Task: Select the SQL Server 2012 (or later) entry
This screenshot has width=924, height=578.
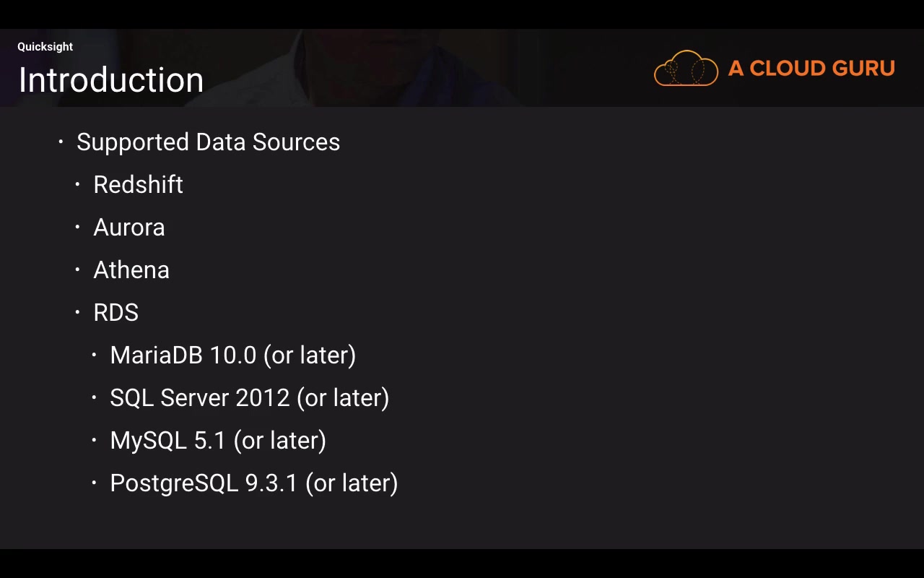Action: (x=249, y=398)
